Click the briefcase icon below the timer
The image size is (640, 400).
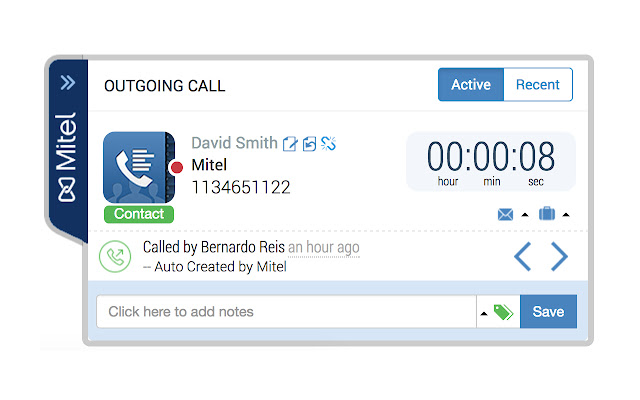click(x=547, y=213)
